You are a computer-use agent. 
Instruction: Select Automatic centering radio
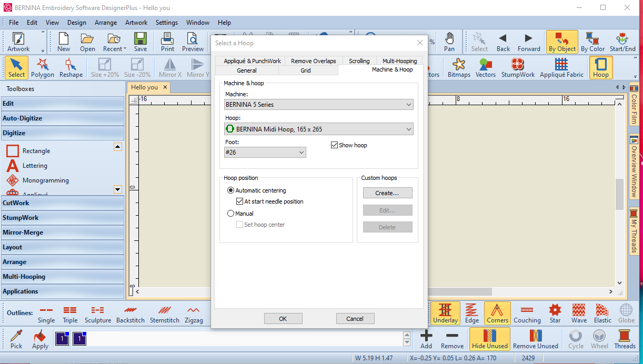pyautogui.click(x=230, y=190)
